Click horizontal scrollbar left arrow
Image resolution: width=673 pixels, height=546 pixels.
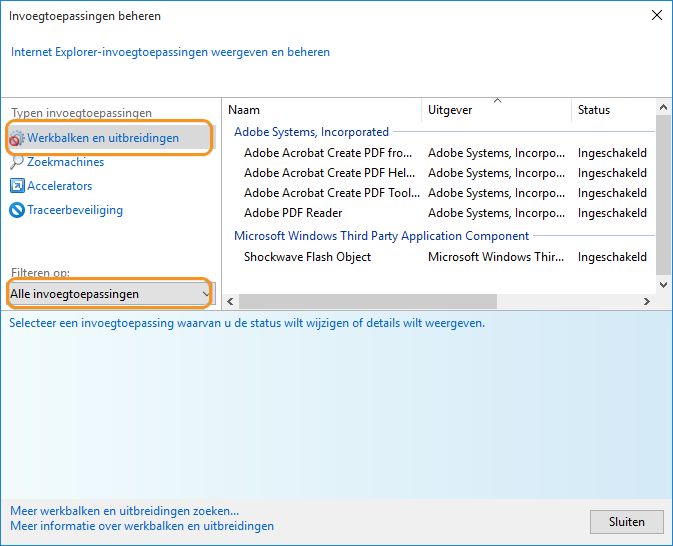point(230,301)
